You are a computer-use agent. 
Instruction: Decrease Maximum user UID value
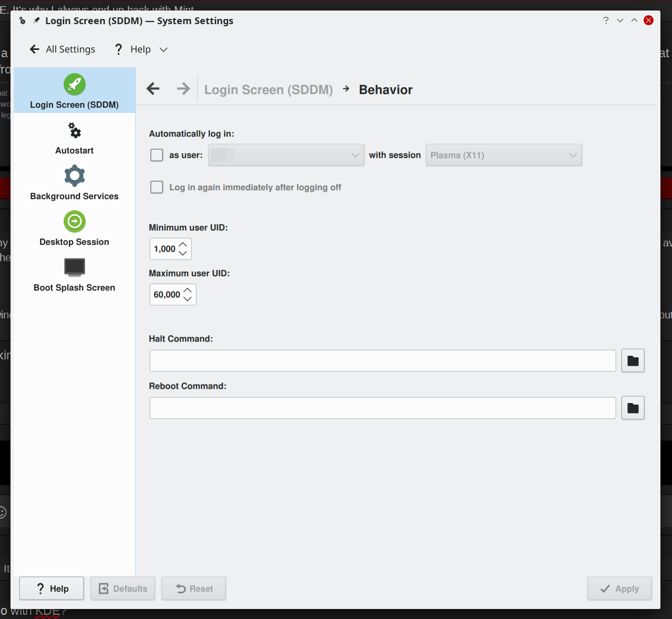click(188, 298)
